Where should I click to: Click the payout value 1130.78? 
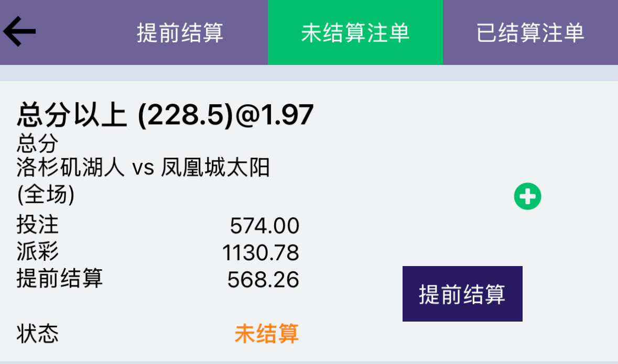coord(261,252)
